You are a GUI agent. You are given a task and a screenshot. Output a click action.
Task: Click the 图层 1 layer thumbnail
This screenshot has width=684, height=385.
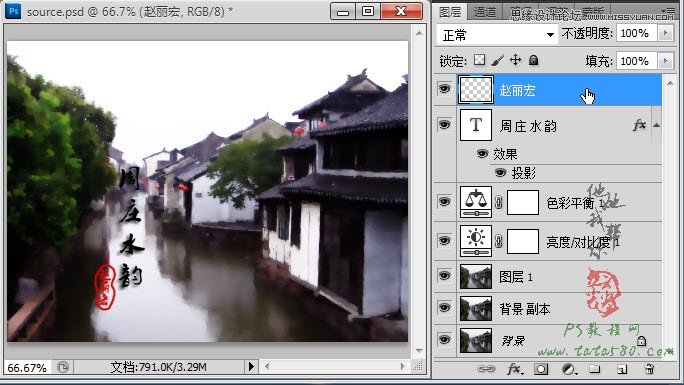(x=476, y=276)
